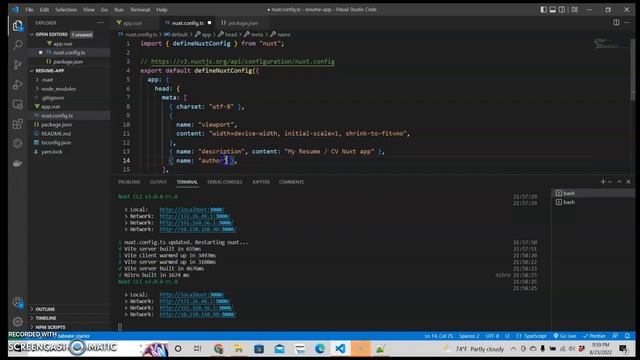
Task: Open the File menu
Action: [29, 9]
